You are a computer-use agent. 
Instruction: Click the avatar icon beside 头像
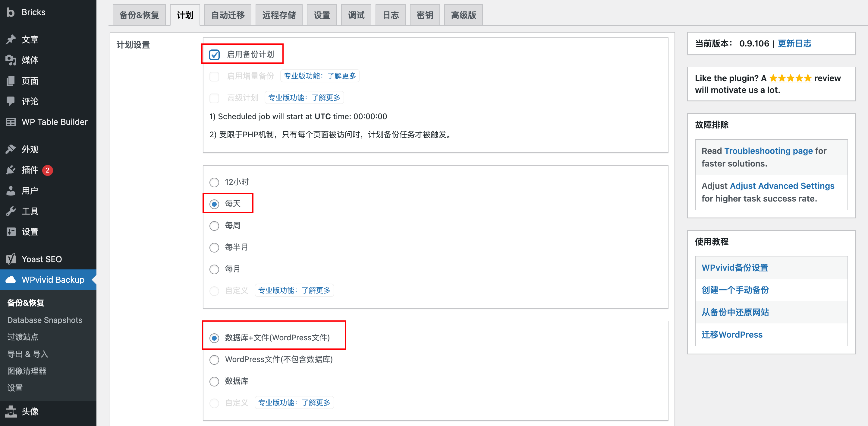tap(11, 411)
